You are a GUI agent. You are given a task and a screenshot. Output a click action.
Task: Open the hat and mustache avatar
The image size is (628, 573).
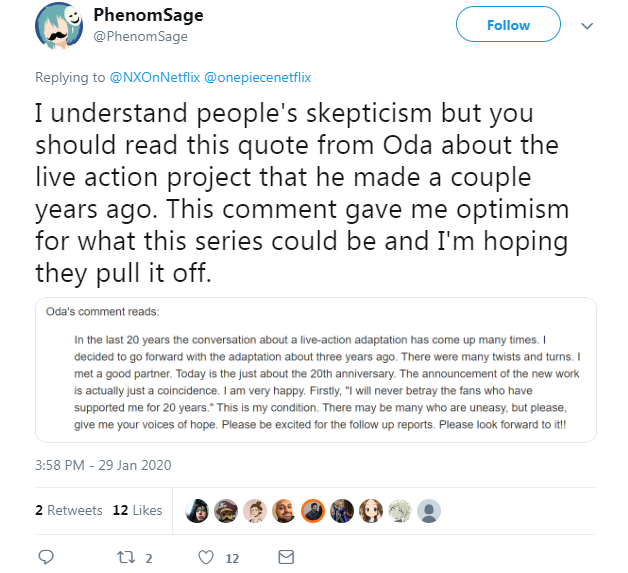coord(226,511)
